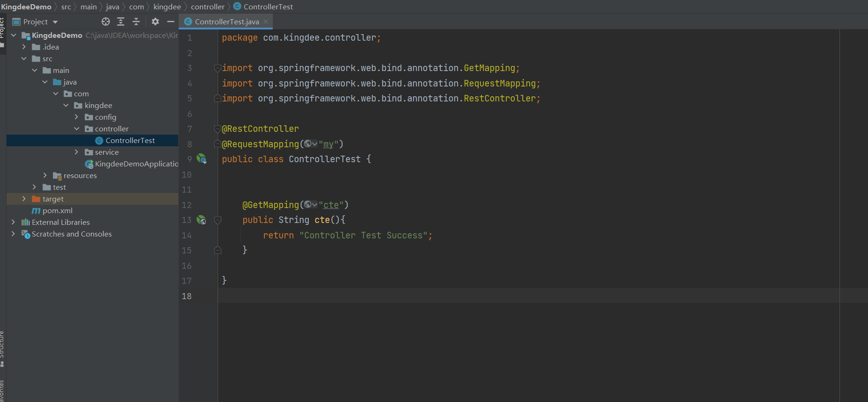The height and width of the screenshot is (402, 868).
Task: Select pom.xml in the project tree
Action: [x=92, y=211]
